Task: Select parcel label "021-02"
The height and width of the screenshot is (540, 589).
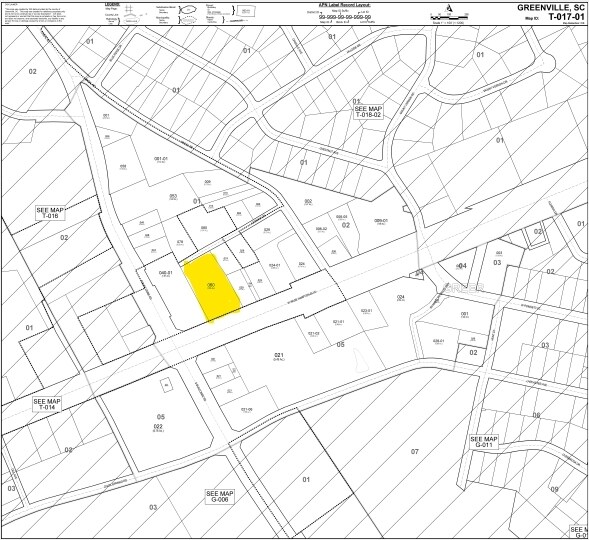Action: (314, 333)
